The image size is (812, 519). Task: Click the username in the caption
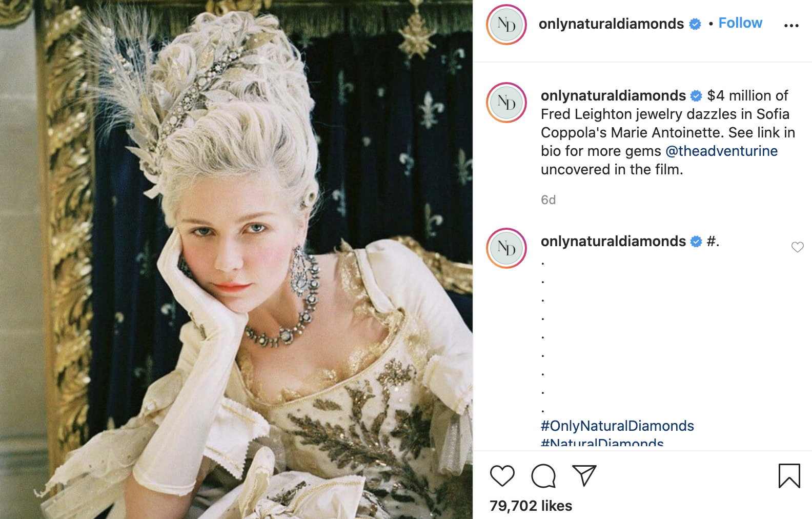tap(613, 95)
